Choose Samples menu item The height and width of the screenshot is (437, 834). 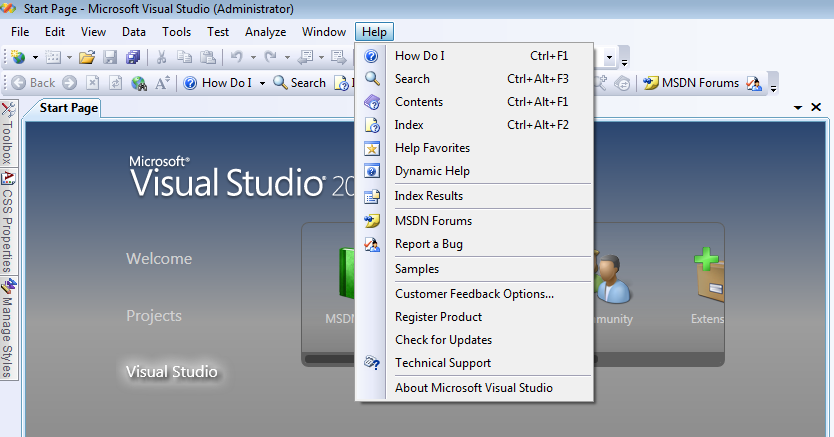(x=474, y=268)
